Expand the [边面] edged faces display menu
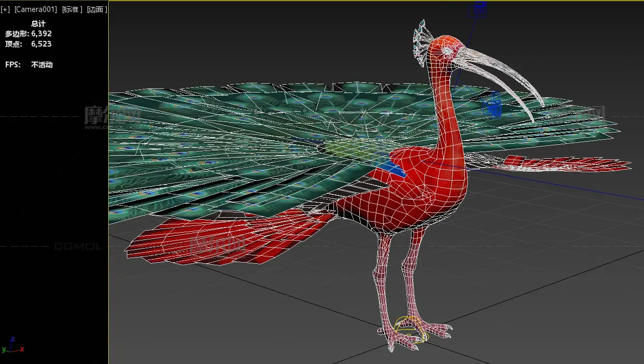The image size is (644, 364). click(97, 9)
